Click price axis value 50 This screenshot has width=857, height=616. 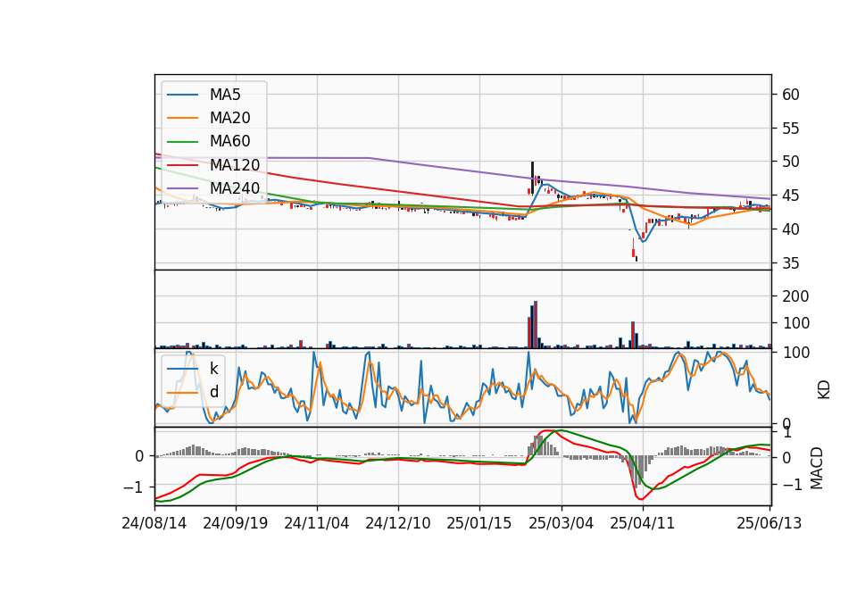790,162
